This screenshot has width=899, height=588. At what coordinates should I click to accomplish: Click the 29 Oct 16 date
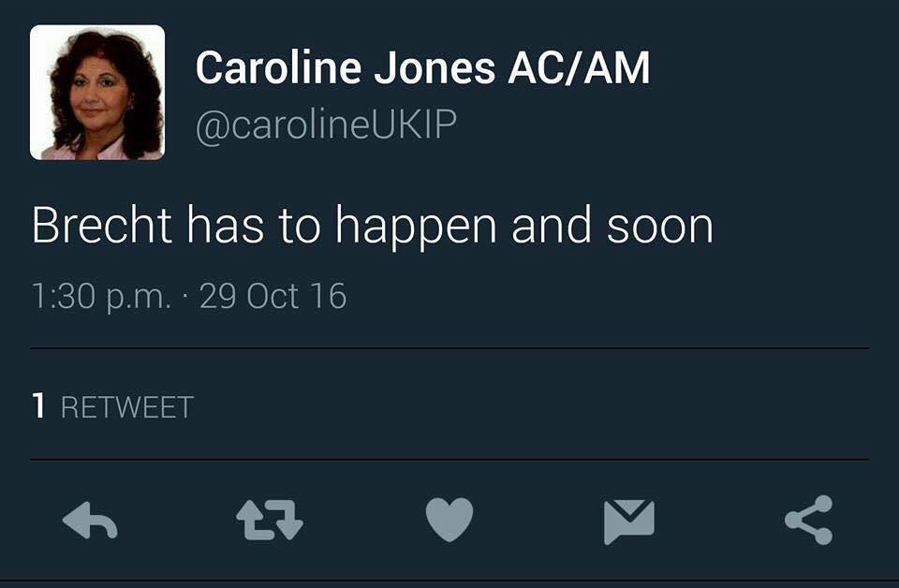click(273, 296)
